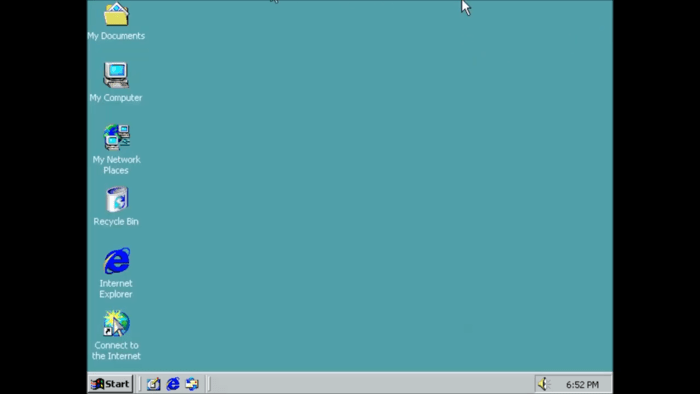Launch Outlook Express from Quick Launch
Image resolution: width=700 pixels, height=394 pixels.
[x=192, y=384]
